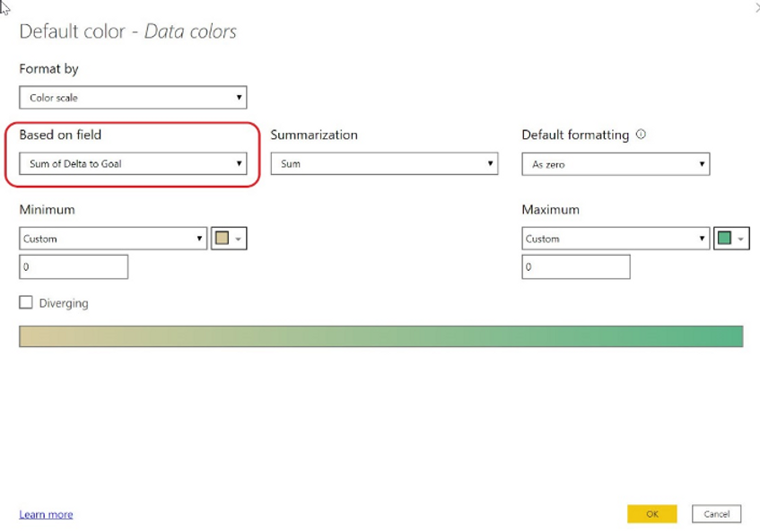This screenshot has width=760, height=532.
Task: Open the green Maximum color picker
Action: 725,239
